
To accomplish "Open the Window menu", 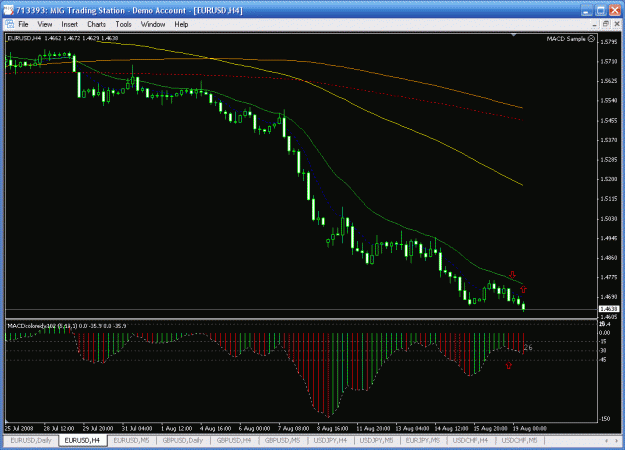I will pos(153,24).
